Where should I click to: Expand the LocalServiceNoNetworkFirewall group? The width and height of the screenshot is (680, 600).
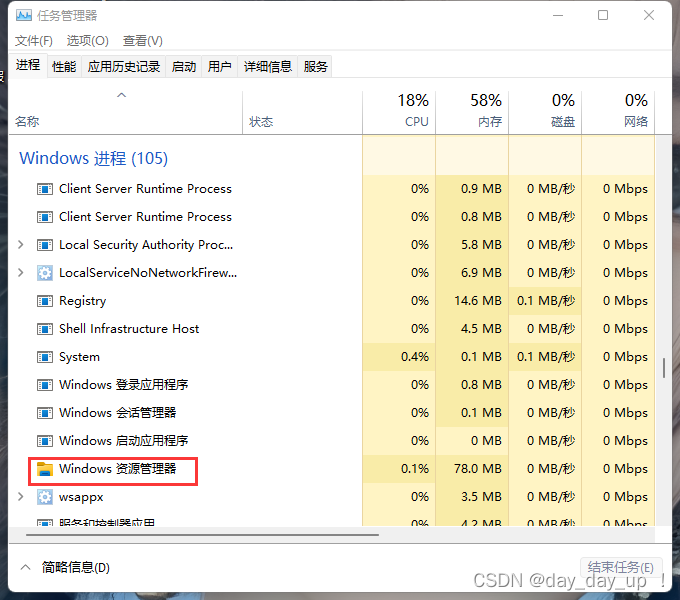(x=20, y=273)
